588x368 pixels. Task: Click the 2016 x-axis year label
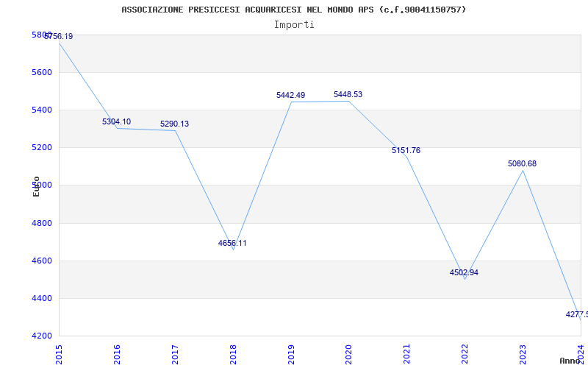click(117, 354)
